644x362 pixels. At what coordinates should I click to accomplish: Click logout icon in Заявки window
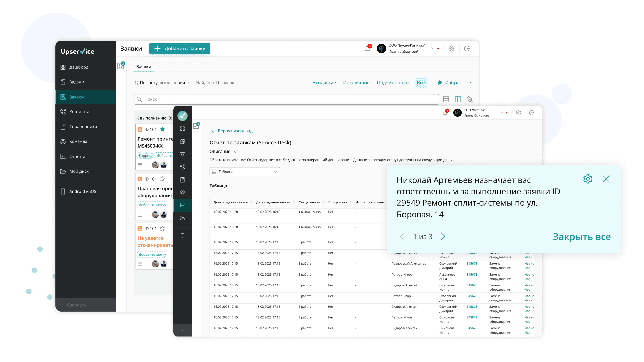tap(467, 49)
